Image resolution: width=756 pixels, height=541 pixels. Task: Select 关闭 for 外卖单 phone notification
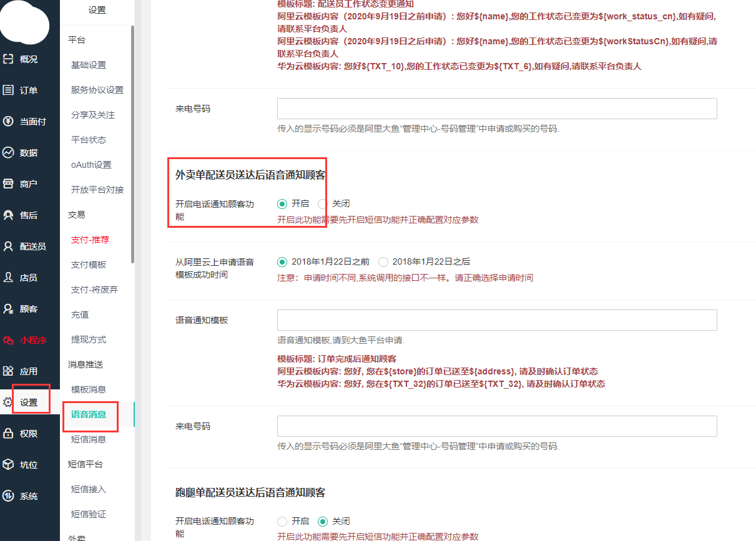pyautogui.click(x=322, y=203)
